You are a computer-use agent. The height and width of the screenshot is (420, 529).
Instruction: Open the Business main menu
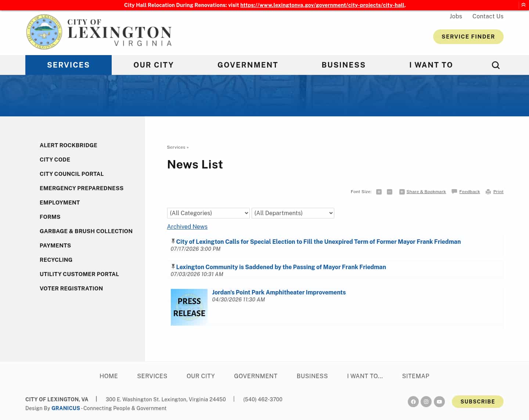click(343, 65)
